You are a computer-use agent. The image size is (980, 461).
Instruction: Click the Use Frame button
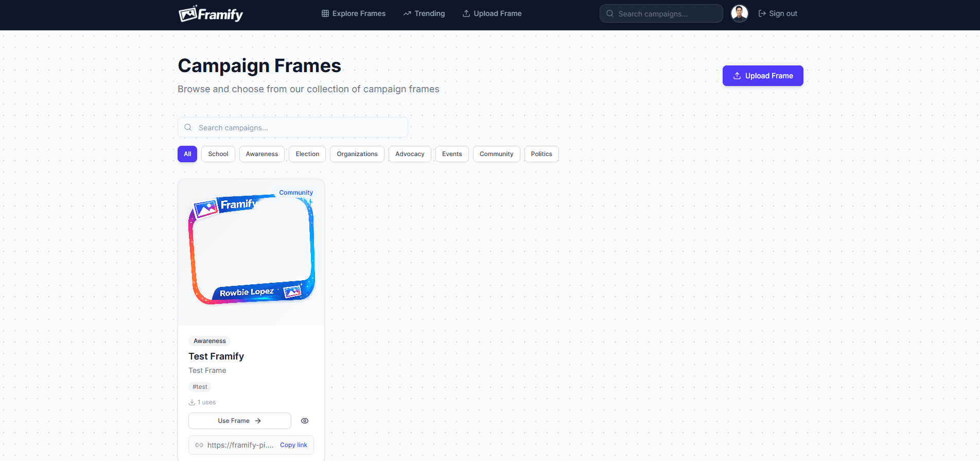click(240, 421)
